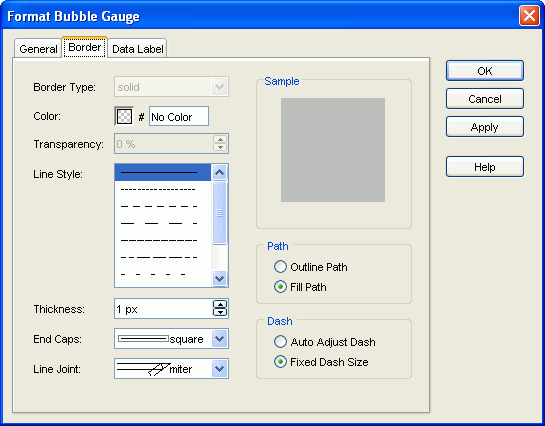This screenshot has height=426, width=545.
Task: Click the line style scroll up arrow
Action: [x=219, y=172]
